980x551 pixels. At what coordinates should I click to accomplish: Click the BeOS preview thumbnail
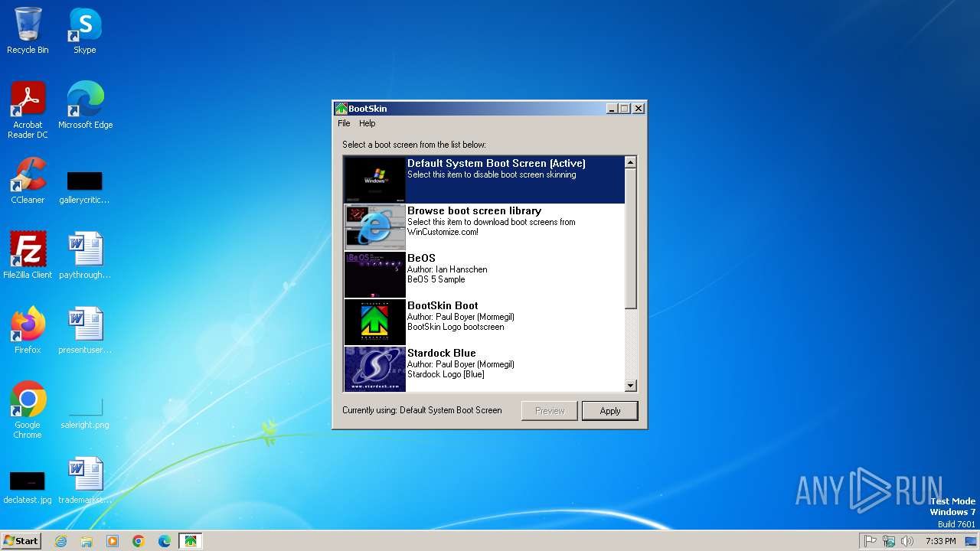click(375, 275)
